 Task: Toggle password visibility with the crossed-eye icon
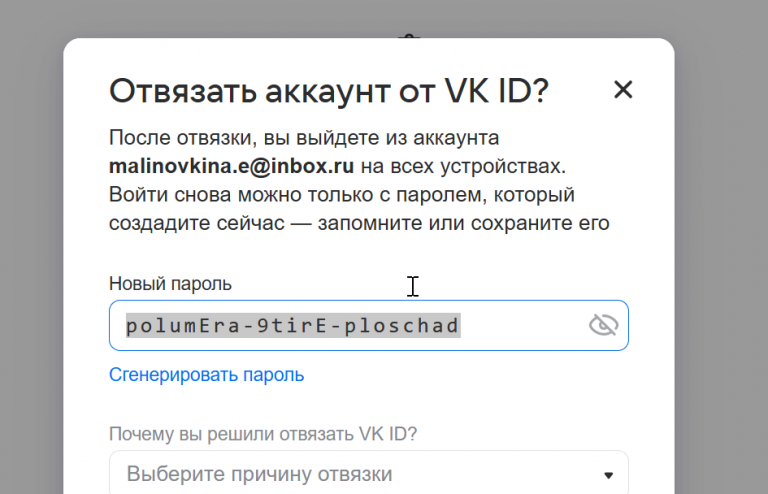[603, 325]
